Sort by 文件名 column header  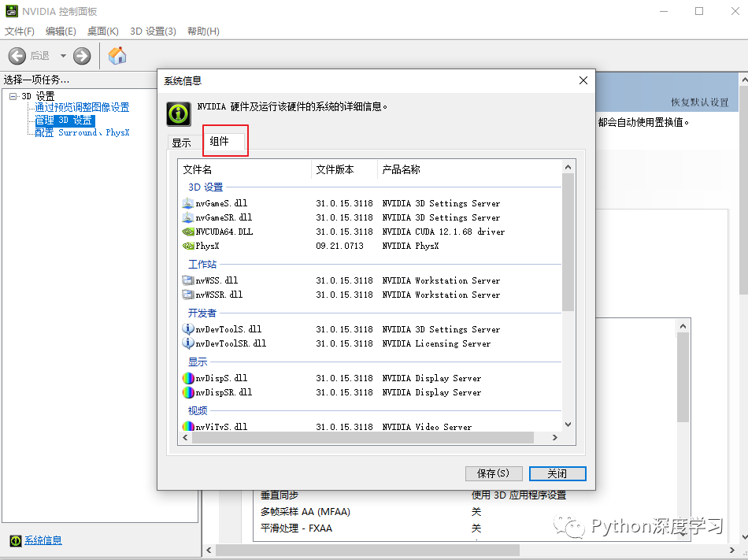(x=246, y=169)
